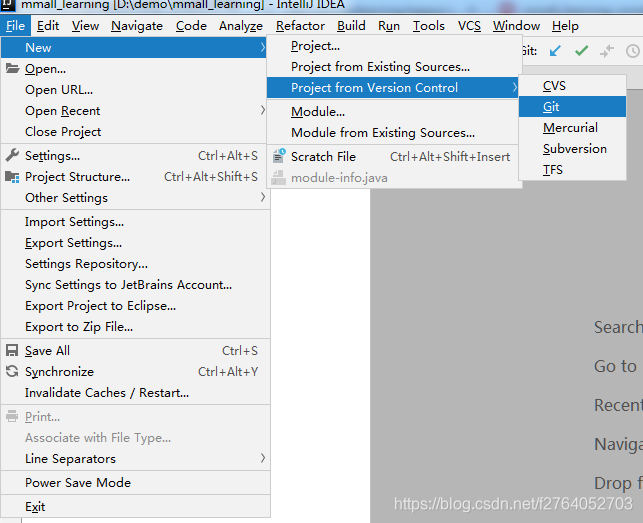
Task: Select Sync Settings to JetBrains Account...
Action: (135, 284)
